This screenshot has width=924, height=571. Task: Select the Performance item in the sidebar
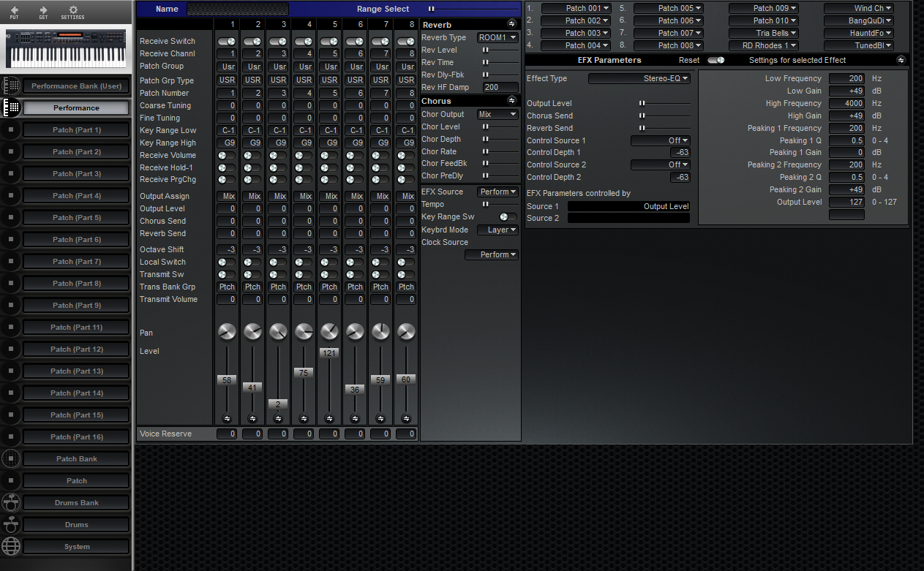tap(75, 107)
